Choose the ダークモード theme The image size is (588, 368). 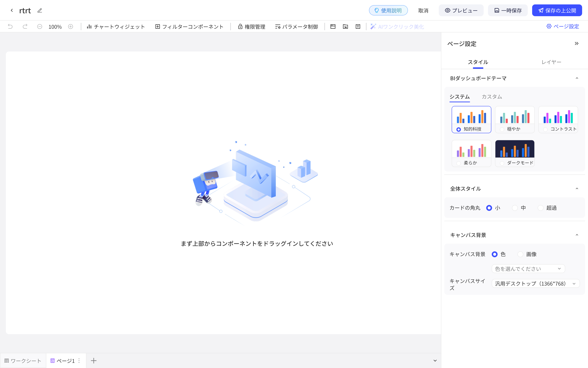point(515,153)
